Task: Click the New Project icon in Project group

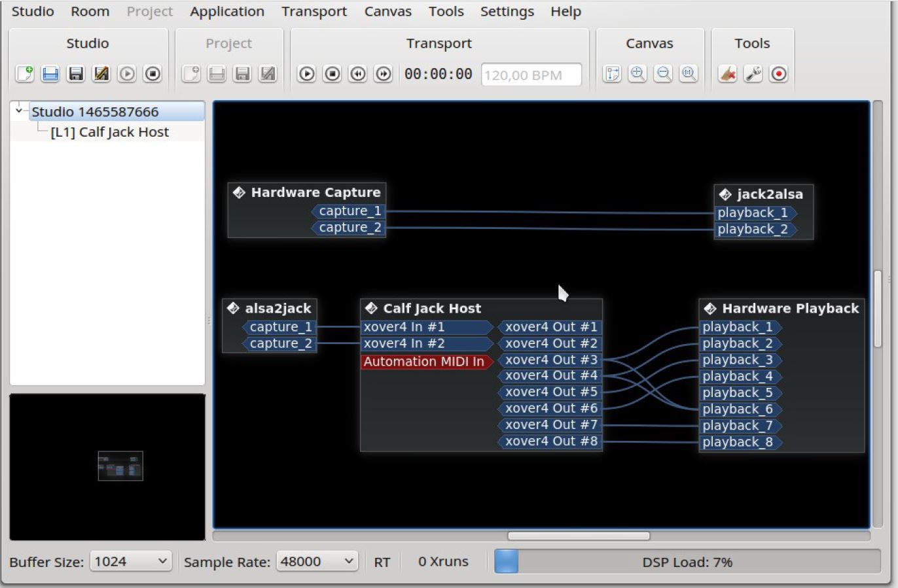Action: pyautogui.click(x=191, y=74)
